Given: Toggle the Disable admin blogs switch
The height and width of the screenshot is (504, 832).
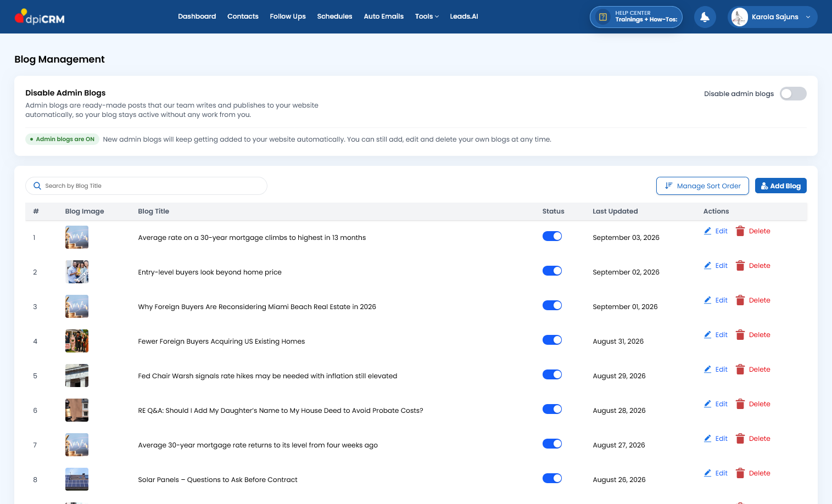Looking at the screenshot, I should click(x=793, y=94).
